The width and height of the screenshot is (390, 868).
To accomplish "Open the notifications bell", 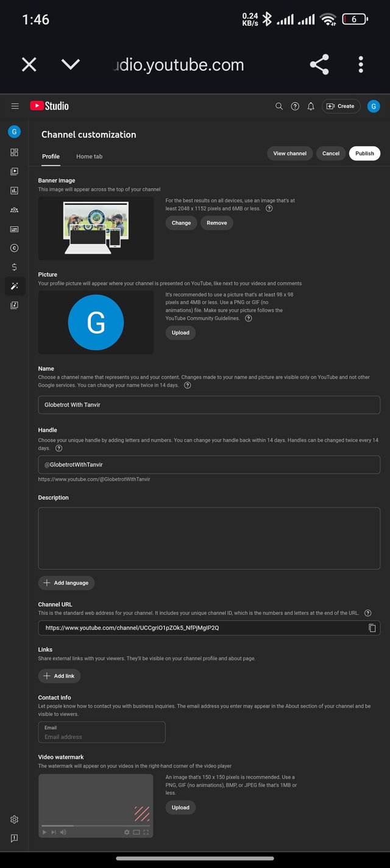I will point(311,106).
